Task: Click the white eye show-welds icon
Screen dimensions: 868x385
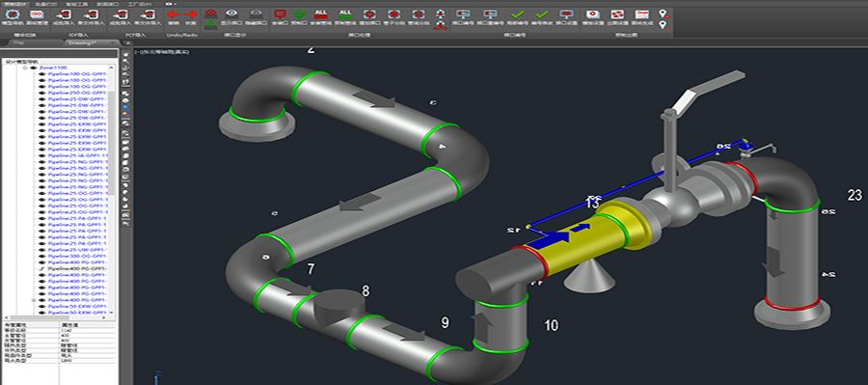Action: (231, 13)
